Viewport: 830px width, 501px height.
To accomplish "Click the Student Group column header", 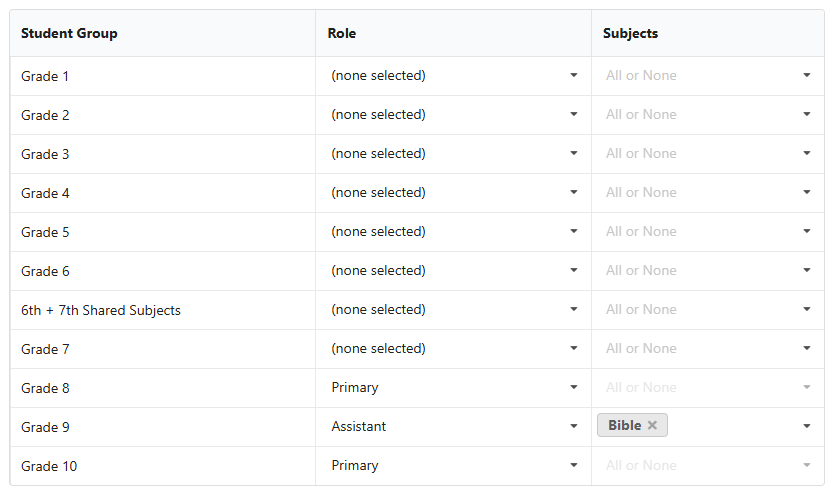I will click(x=69, y=33).
